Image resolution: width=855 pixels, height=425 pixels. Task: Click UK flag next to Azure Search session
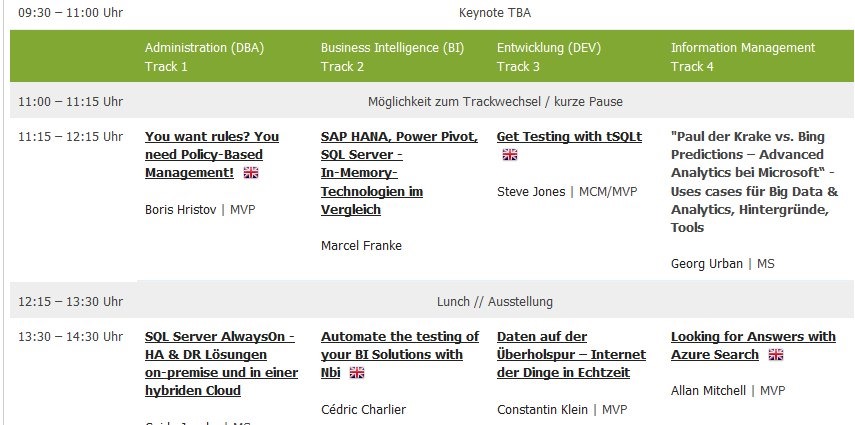pos(775,355)
